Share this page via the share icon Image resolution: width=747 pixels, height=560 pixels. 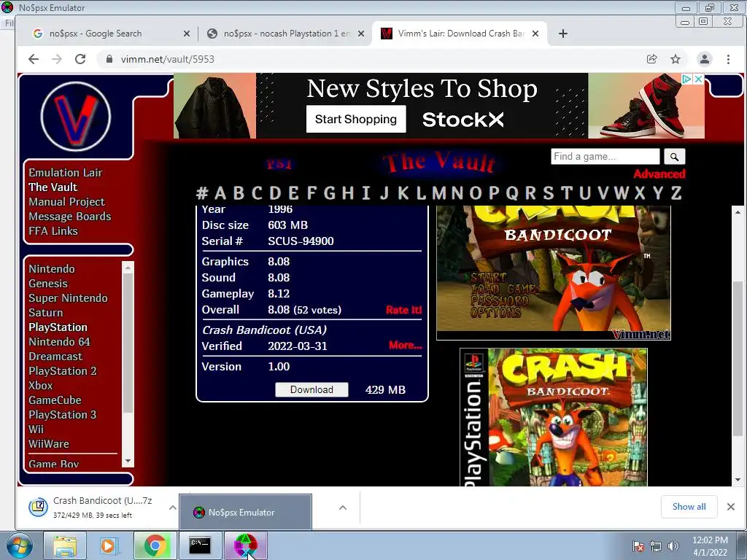tap(651, 59)
